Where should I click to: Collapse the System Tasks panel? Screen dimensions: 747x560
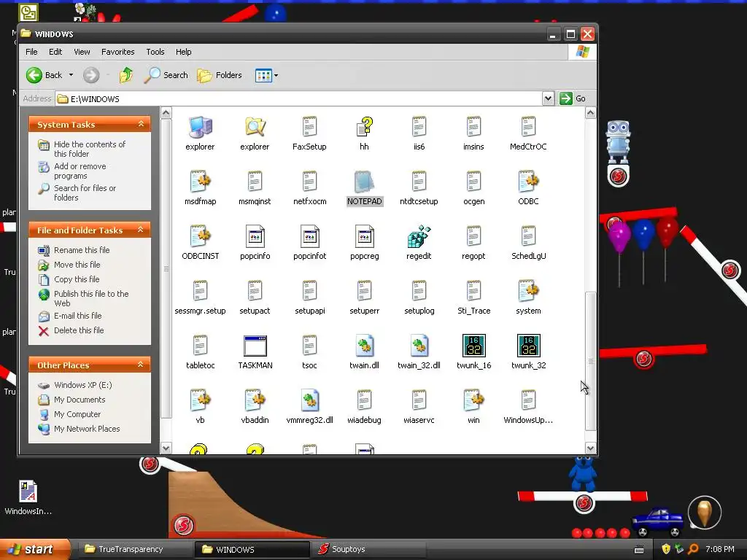[141, 124]
